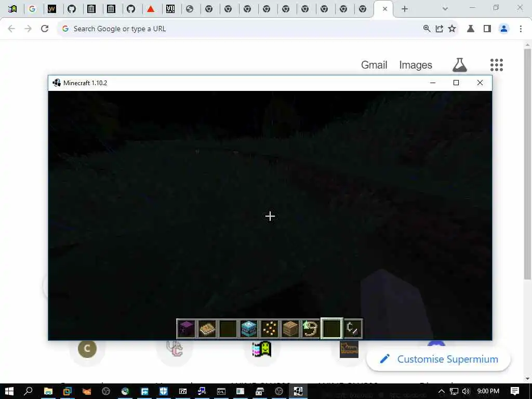532x399 pixels.
Task: Switch to the first GitHub tab
Action: point(71,9)
